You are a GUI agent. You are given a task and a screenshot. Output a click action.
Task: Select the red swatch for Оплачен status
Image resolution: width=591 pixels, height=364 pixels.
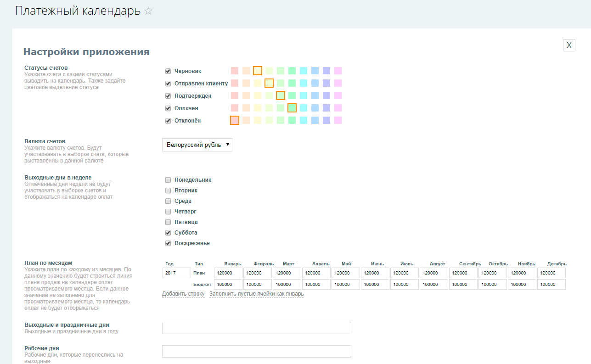(x=235, y=108)
